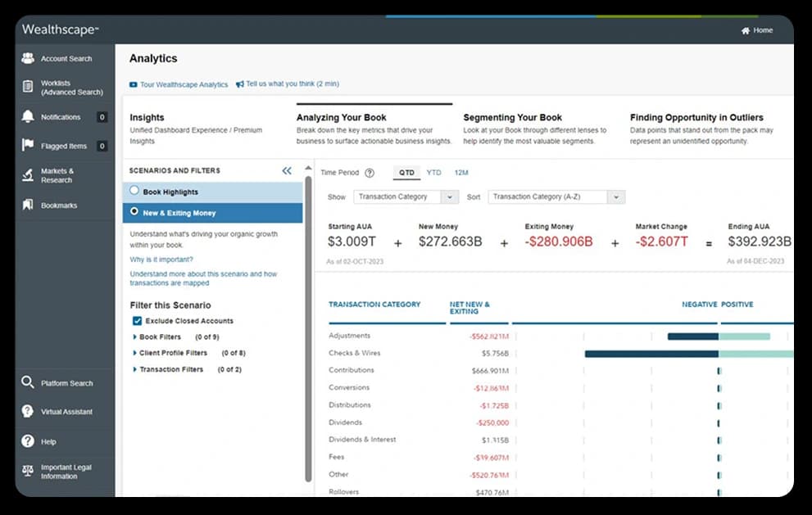Click Dividends & Interest row label

pyautogui.click(x=362, y=440)
